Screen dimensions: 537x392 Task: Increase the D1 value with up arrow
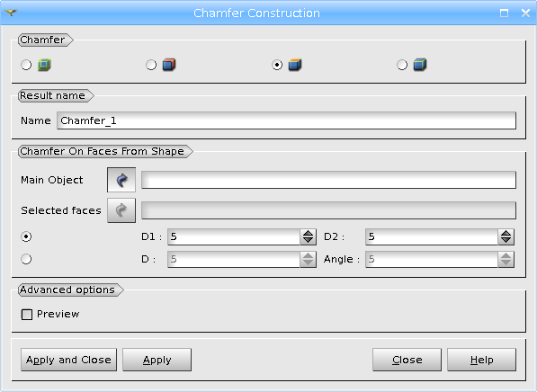tap(308, 233)
